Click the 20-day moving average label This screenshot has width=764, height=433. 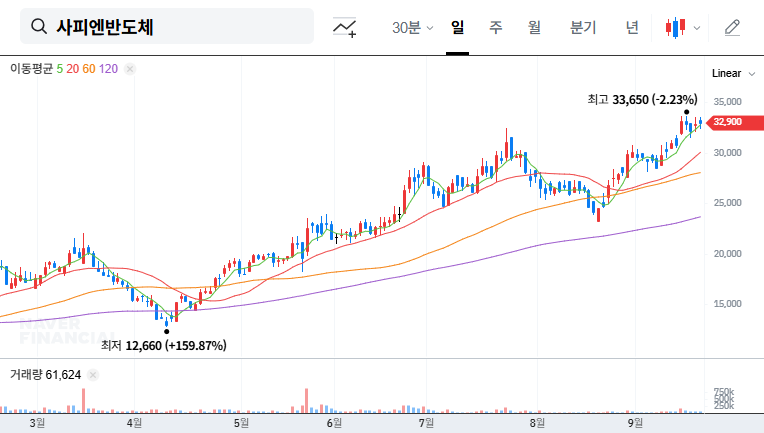[x=73, y=69]
